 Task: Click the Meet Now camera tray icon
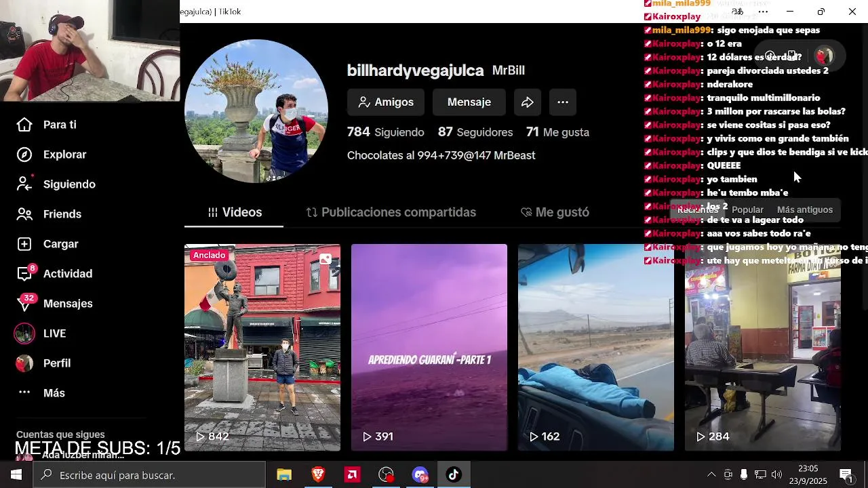728,474
